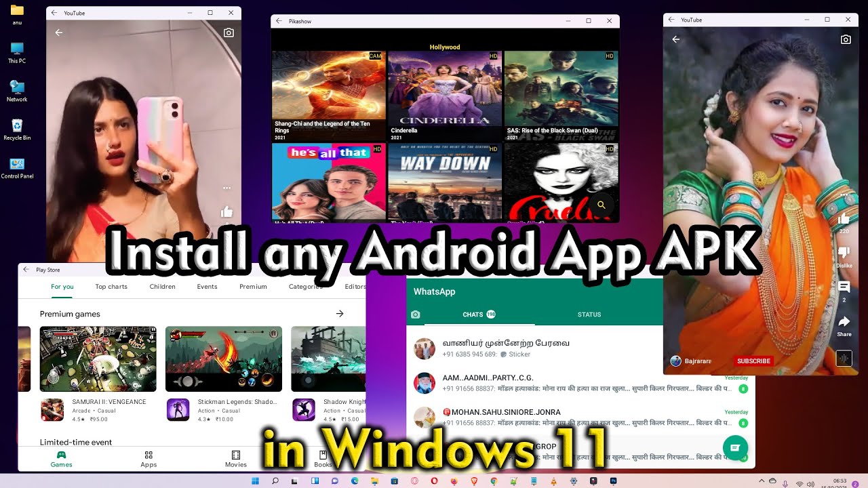Switch to the Top charts tab
The height and width of the screenshot is (488, 868).
111,287
